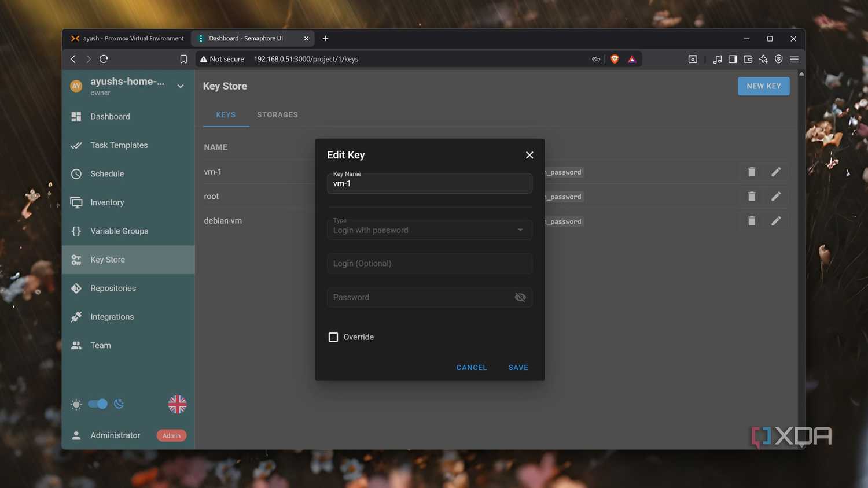868x488 pixels.
Task: Click the debian-vm key name
Action: (x=223, y=221)
